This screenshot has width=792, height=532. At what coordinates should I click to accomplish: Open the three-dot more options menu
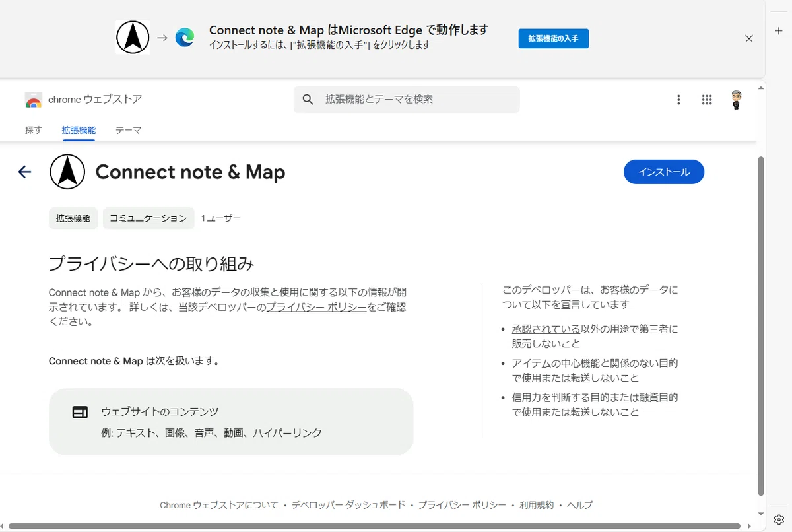coord(678,100)
